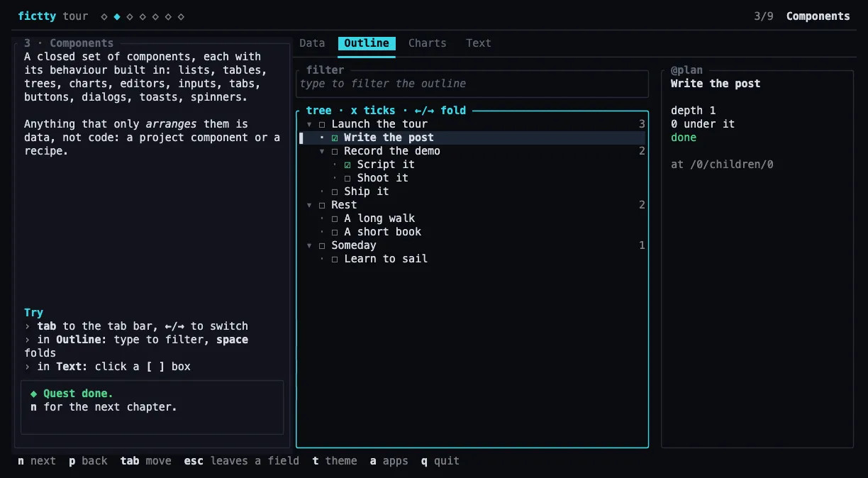
Task: Tick the Shoot it checkbox
Action: [x=347, y=178]
